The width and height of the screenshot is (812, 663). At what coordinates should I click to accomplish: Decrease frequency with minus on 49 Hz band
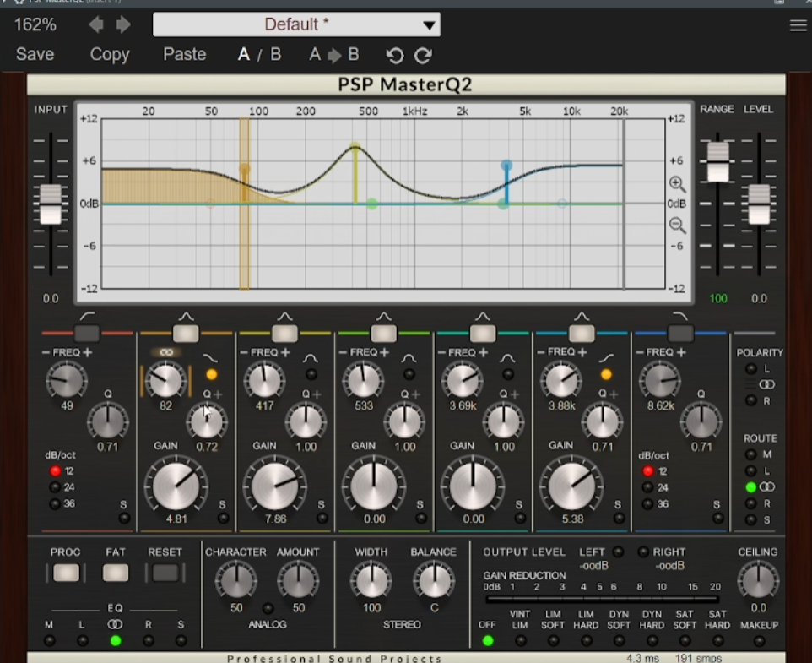point(46,353)
